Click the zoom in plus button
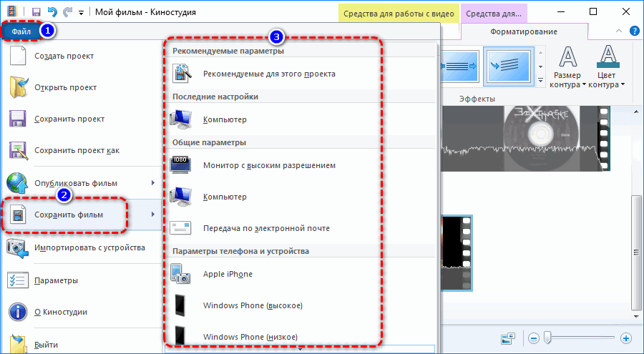644x354 pixels. coord(626,338)
